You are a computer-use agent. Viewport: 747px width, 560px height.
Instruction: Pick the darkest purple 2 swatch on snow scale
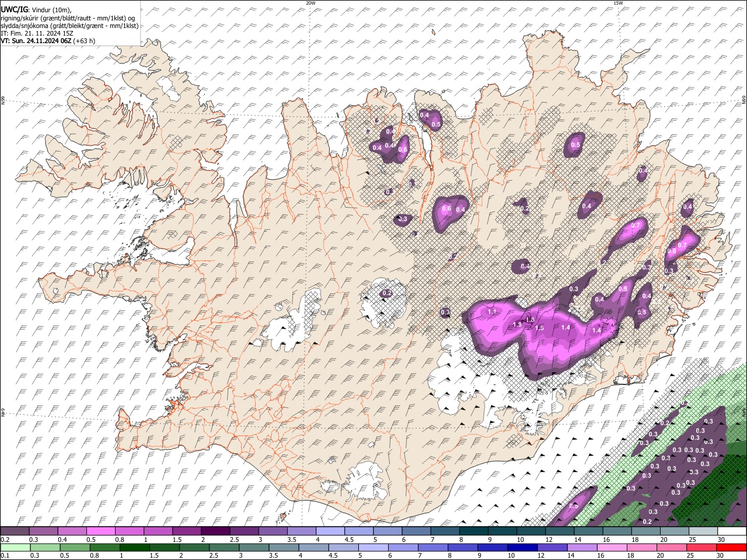point(215,531)
